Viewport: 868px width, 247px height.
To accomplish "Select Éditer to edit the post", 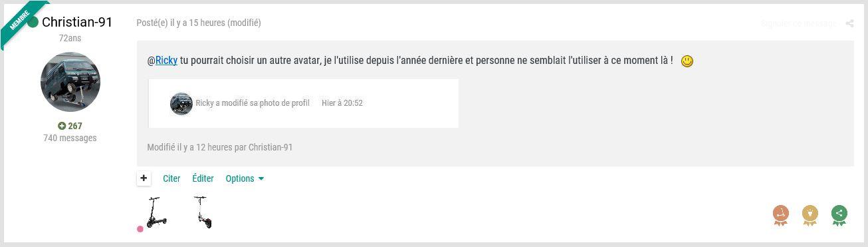I will pos(203,178).
